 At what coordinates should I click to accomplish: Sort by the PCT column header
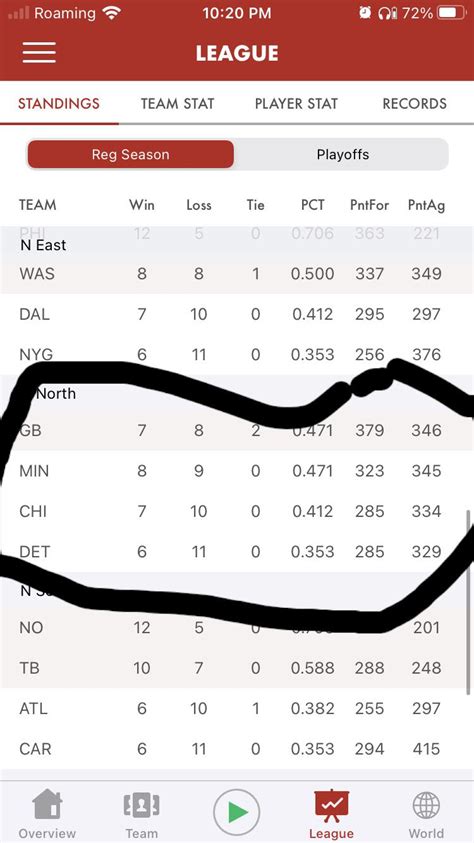pyautogui.click(x=312, y=205)
